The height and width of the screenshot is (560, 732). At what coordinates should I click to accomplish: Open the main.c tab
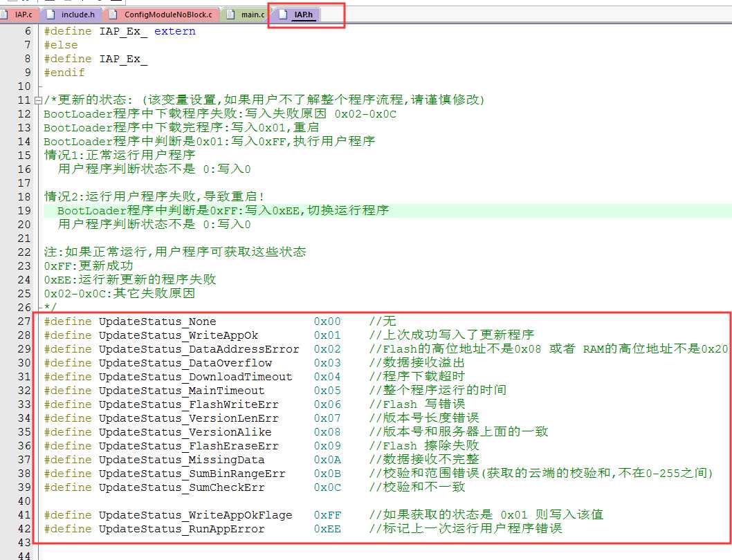pos(246,15)
